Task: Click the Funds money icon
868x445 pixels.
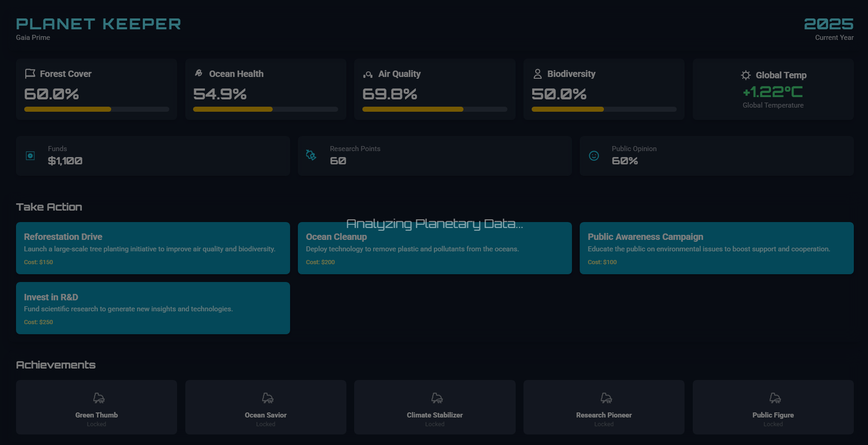Action: click(30, 156)
